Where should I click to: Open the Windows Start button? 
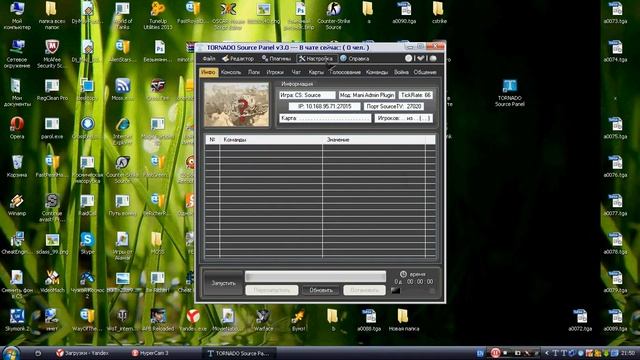(11, 353)
